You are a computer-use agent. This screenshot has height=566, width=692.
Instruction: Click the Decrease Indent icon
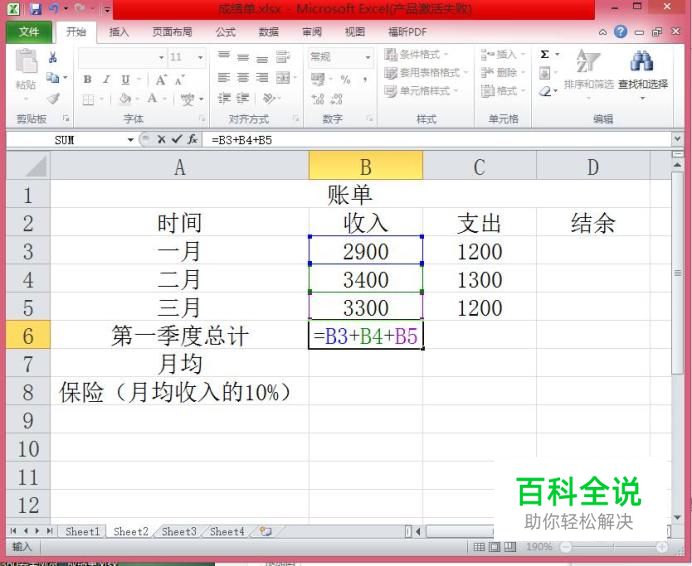tap(224, 98)
